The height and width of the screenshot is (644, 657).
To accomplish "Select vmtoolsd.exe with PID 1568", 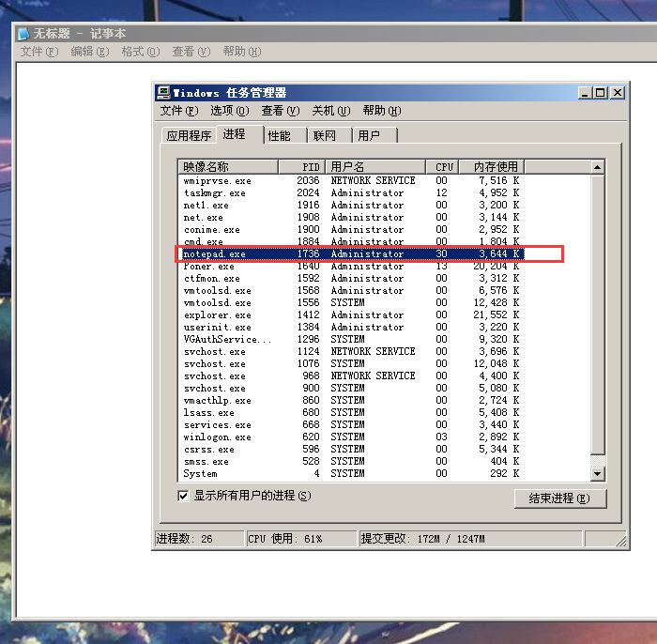I will click(352, 291).
